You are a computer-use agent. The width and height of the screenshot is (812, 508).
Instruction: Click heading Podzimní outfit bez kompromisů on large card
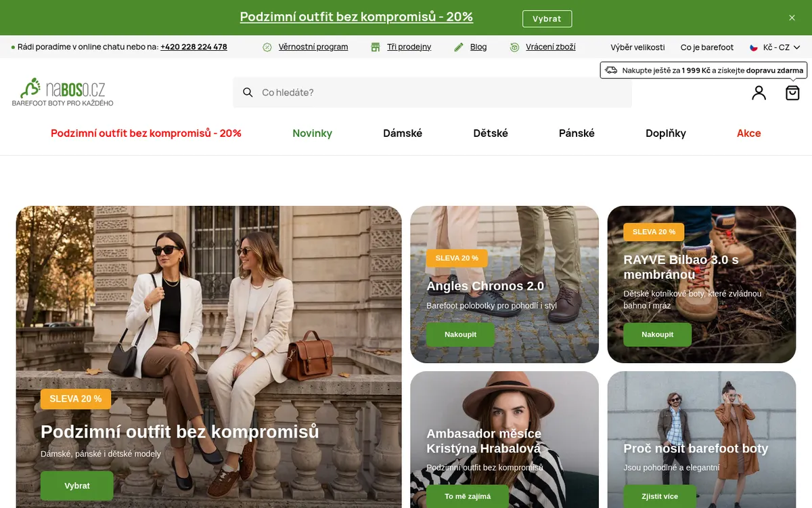[x=179, y=431]
